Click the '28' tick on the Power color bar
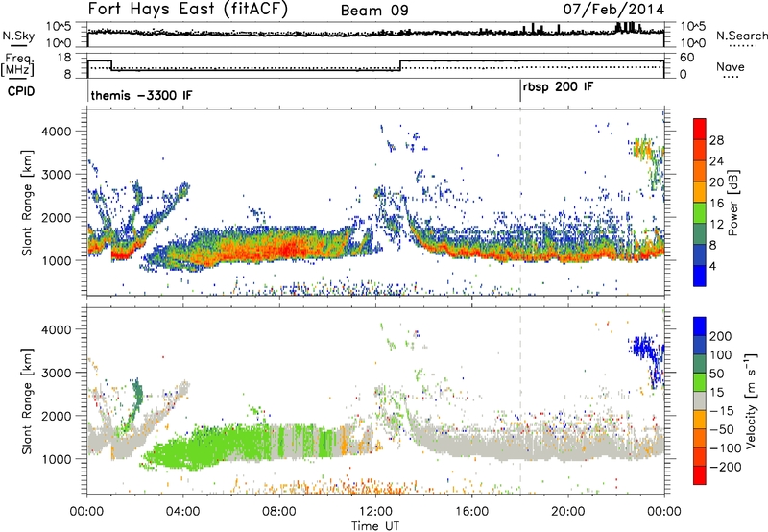Image resolution: width=768 pixels, height=532 pixels. click(716, 140)
